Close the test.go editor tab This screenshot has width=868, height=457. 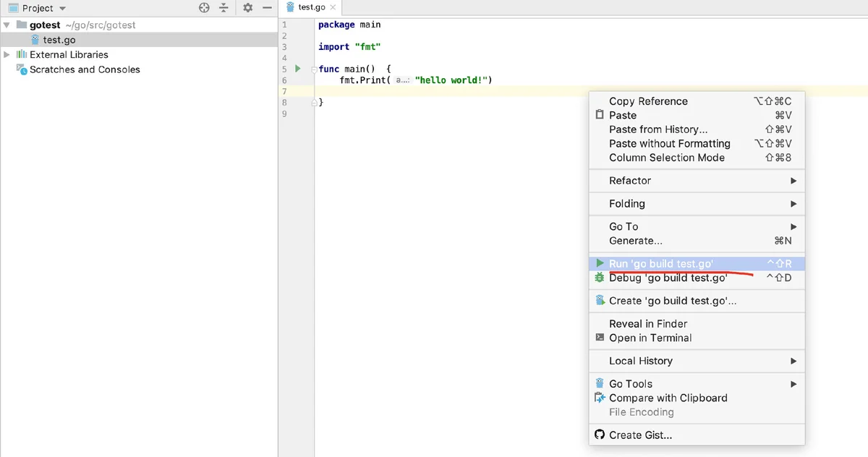[333, 7]
